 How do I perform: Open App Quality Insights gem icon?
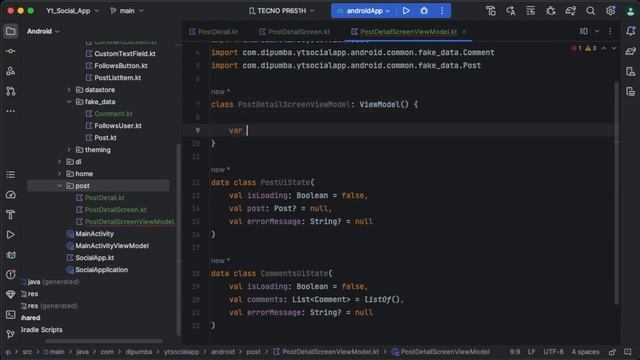(x=11, y=294)
